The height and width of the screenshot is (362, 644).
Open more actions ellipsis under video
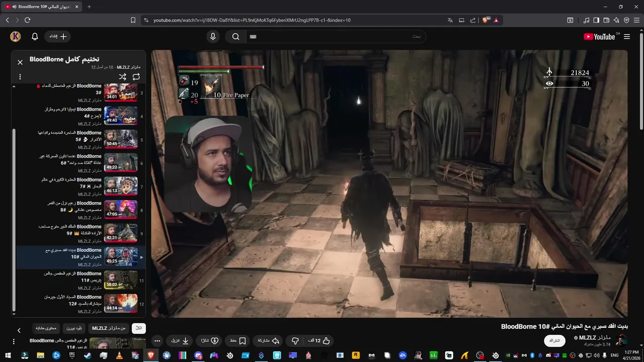point(157,340)
